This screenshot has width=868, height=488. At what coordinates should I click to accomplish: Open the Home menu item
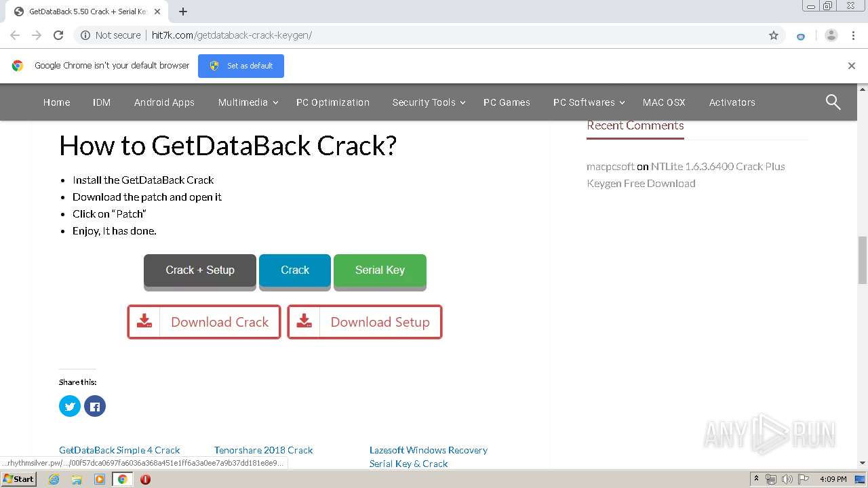[x=56, y=102]
